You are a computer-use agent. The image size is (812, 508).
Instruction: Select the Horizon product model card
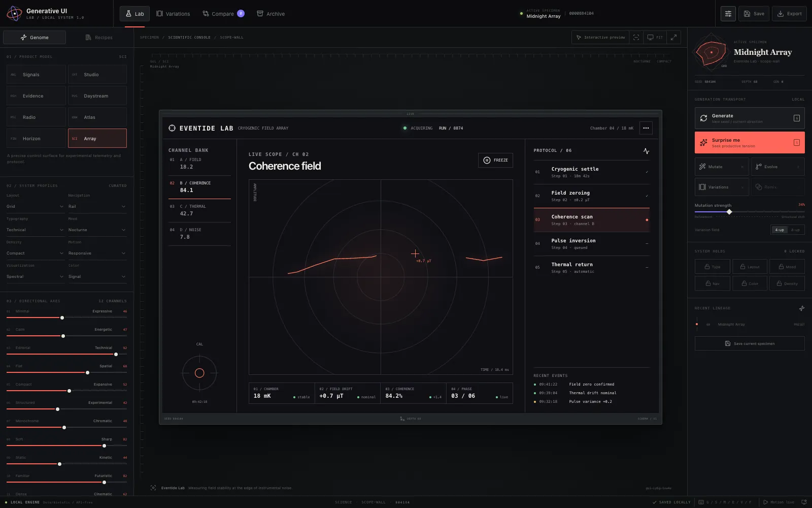[x=36, y=138]
